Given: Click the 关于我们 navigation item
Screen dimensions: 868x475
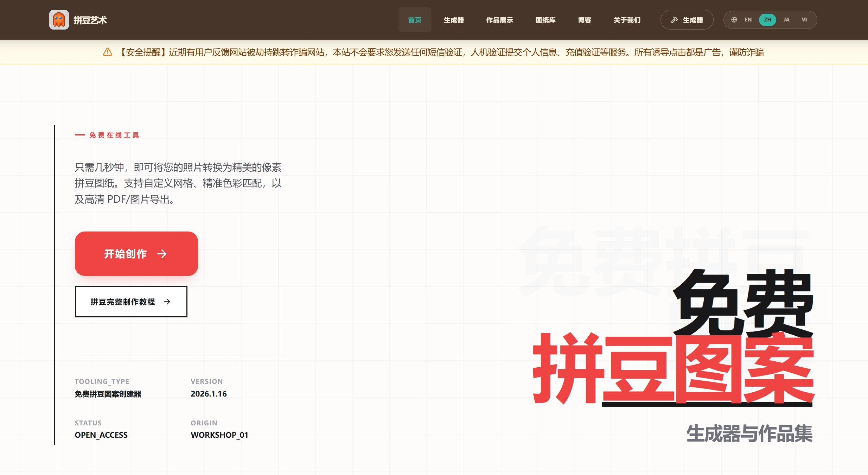Looking at the screenshot, I should click(627, 20).
